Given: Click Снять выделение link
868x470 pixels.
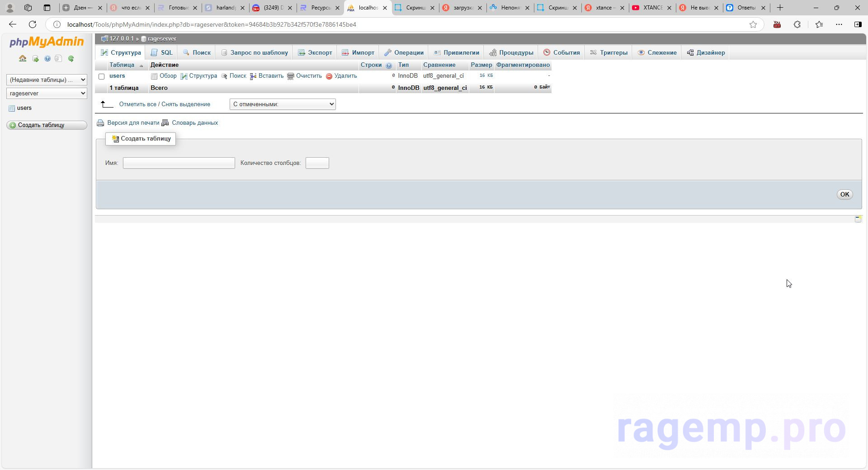Looking at the screenshot, I should pos(186,104).
